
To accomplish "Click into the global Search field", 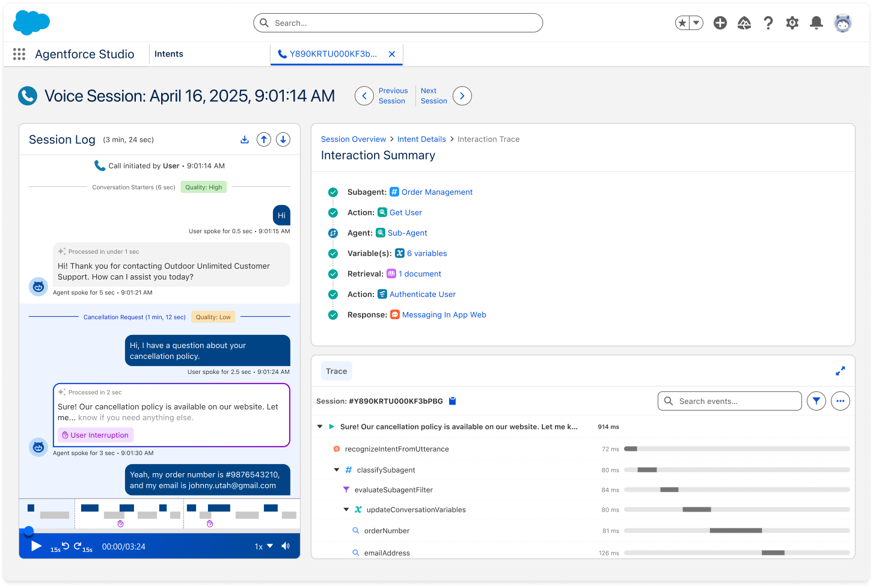I will (398, 23).
